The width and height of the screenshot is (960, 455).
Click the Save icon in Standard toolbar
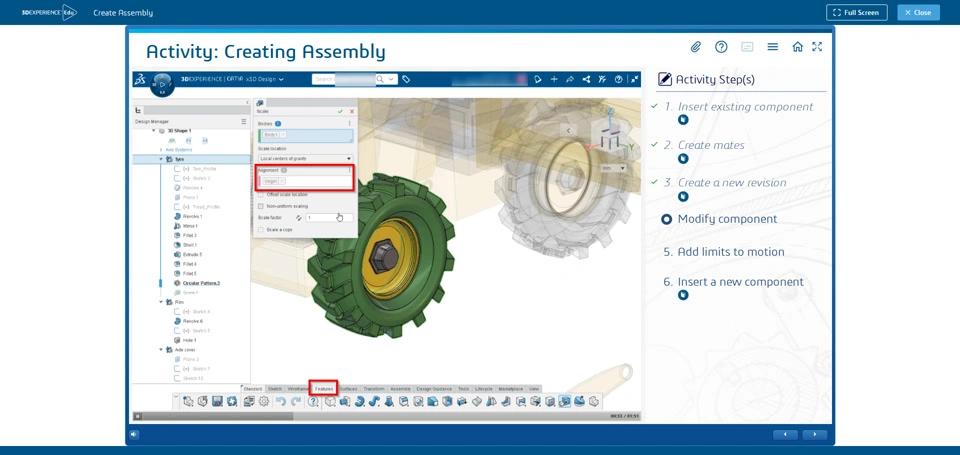[217, 402]
